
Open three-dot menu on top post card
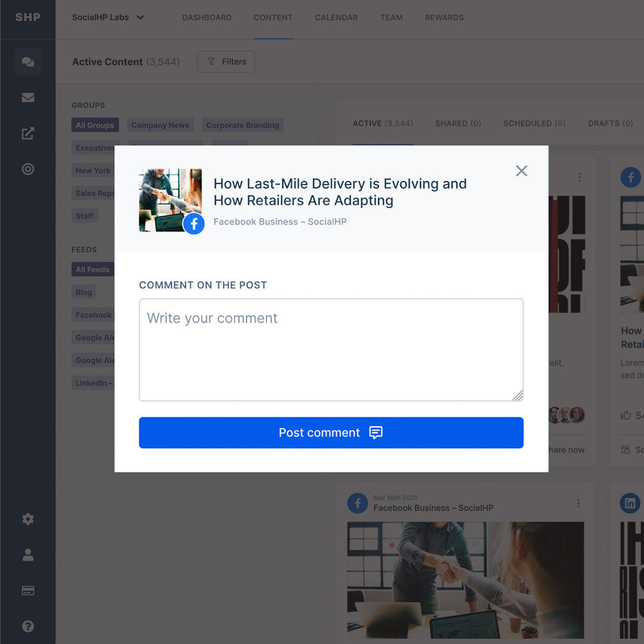(x=580, y=177)
